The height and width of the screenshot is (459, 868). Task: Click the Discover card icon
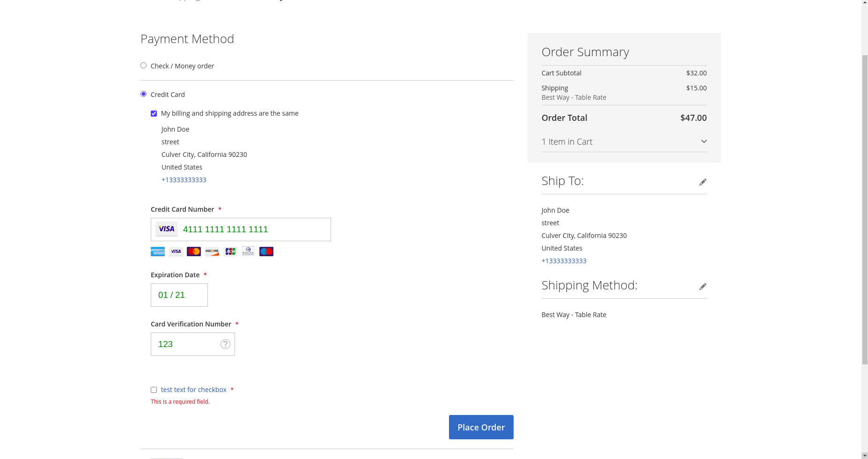pos(212,252)
